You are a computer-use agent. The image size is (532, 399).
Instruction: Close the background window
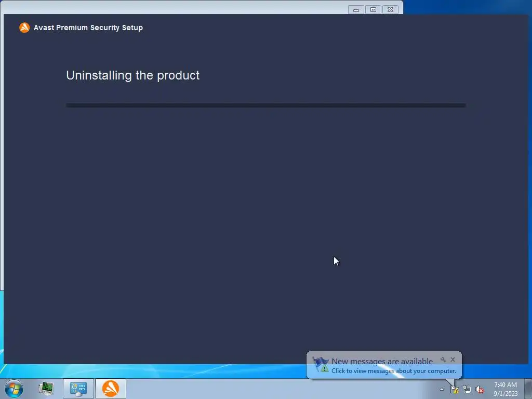391,10
